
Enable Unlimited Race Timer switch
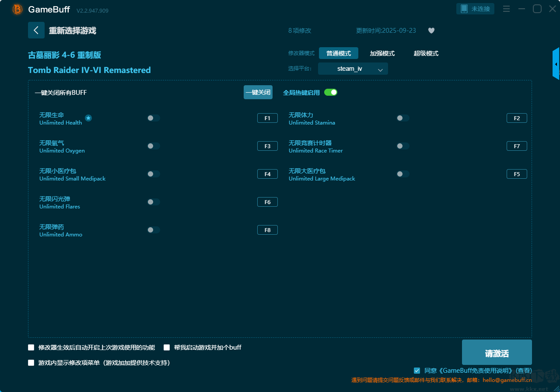click(403, 146)
